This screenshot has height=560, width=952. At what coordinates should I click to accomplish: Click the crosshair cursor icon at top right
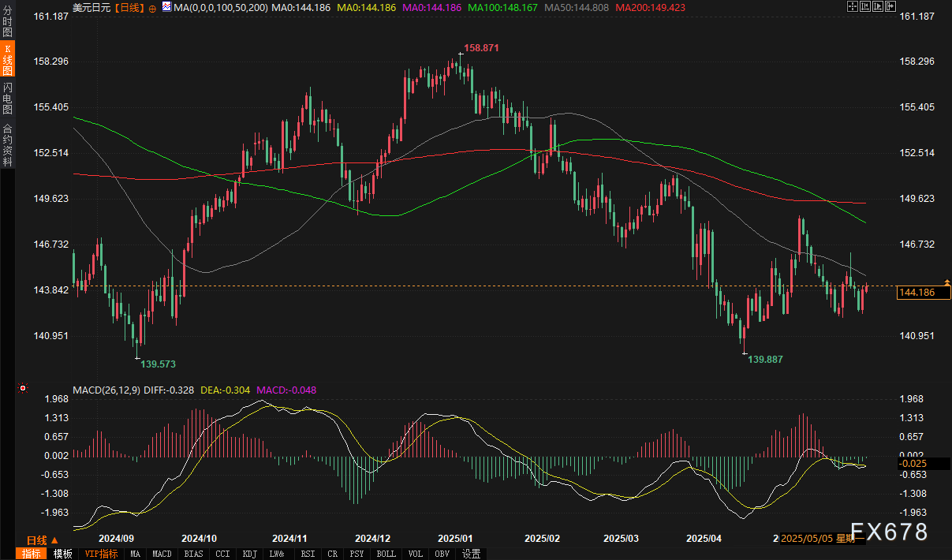(853, 7)
